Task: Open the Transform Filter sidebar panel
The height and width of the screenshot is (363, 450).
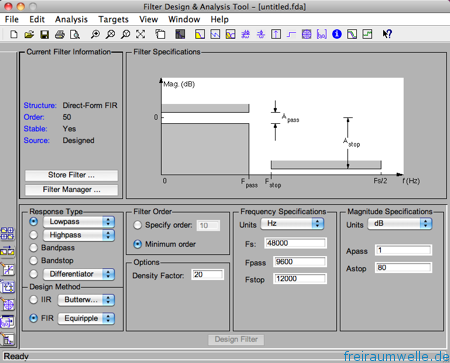Action: pyautogui.click(x=7, y=251)
